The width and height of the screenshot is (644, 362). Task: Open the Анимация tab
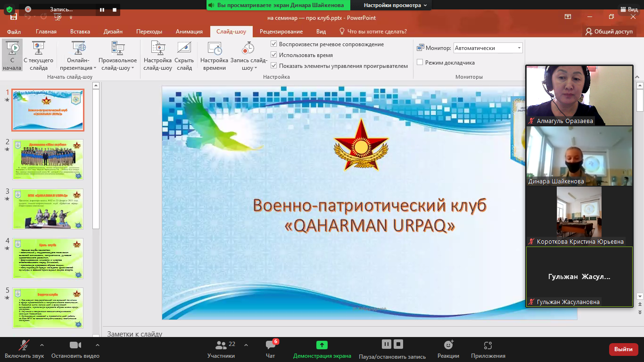point(189,32)
